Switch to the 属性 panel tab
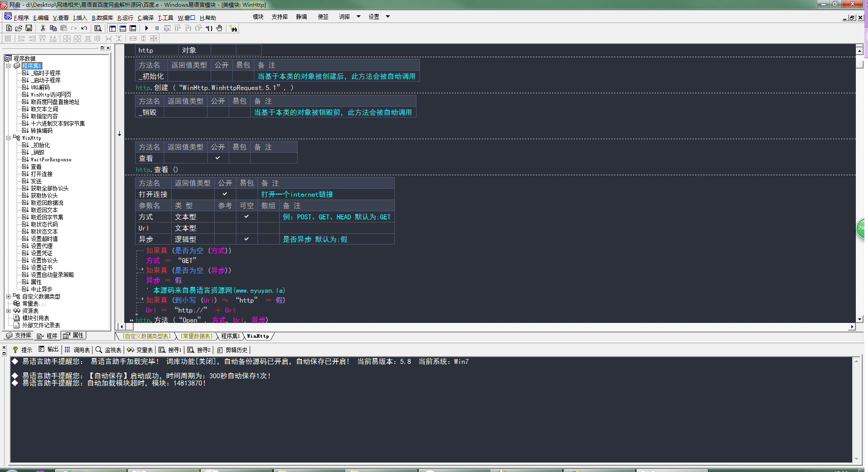 73,335
